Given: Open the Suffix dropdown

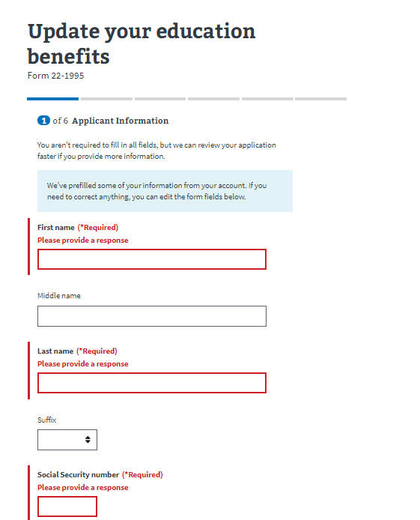Looking at the screenshot, I should [67, 440].
